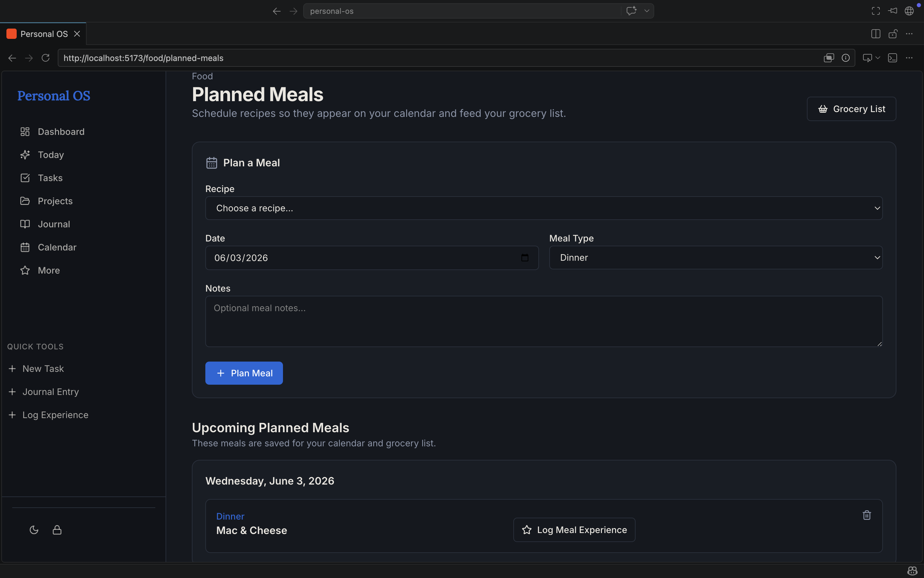Toggle the devtools console icon
The image size is (924, 578).
coord(893,58)
